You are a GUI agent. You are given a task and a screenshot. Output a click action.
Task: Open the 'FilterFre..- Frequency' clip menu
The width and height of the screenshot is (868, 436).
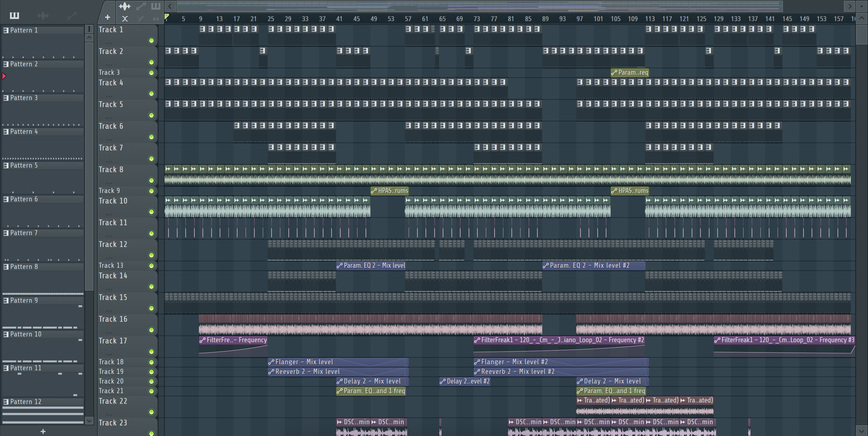(202, 340)
